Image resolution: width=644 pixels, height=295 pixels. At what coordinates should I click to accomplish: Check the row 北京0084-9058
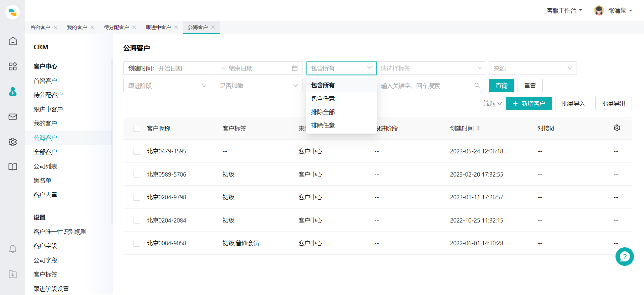coord(137,243)
